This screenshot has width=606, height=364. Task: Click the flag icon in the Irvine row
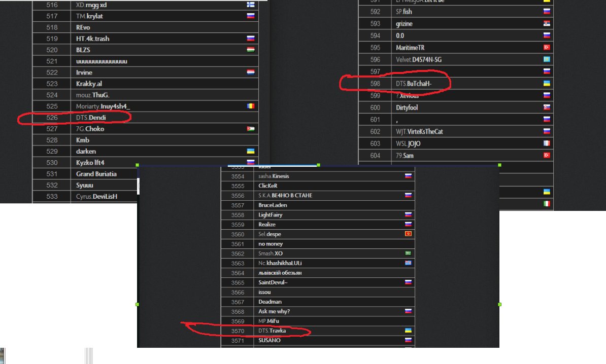[x=250, y=72]
